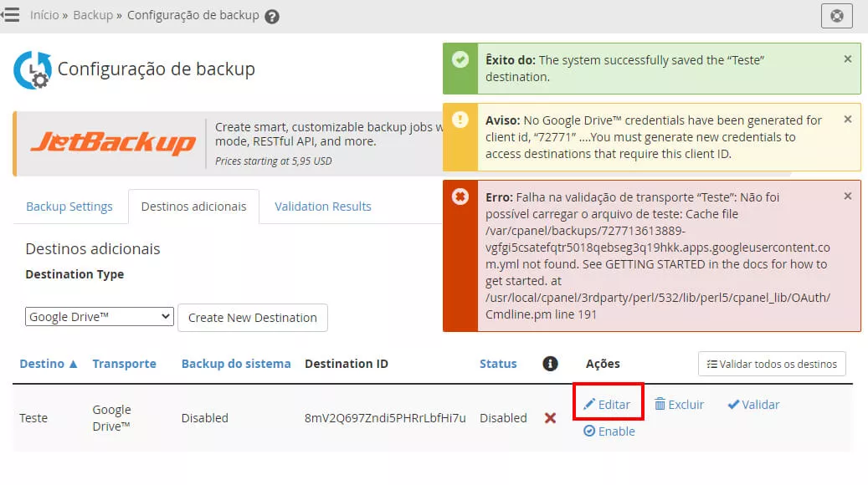Open Validation Results tab
Viewport: 868px width, 485px height.
click(x=323, y=207)
